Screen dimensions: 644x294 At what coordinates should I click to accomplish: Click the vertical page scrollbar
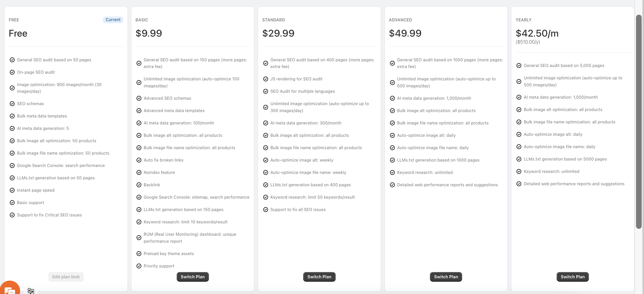click(639, 121)
